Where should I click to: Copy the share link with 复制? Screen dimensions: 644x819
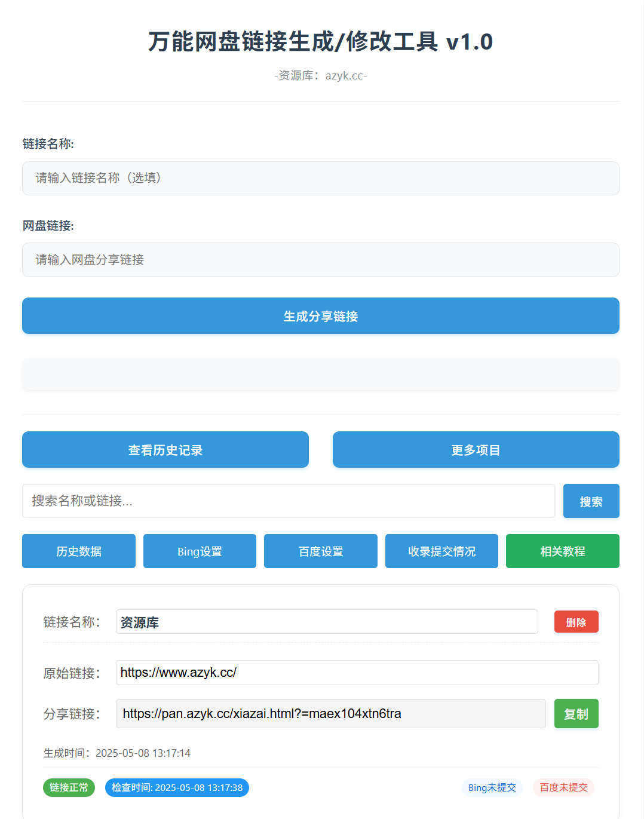(576, 714)
